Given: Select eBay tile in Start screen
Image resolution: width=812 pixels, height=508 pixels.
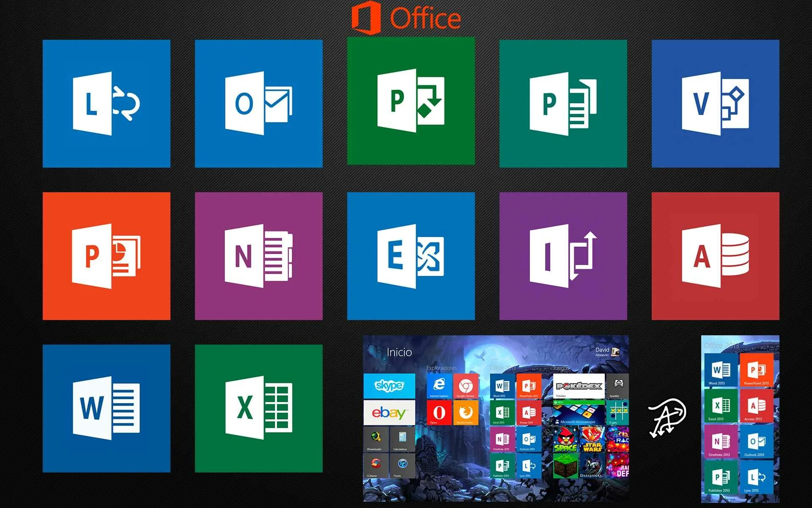Looking at the screenshot, I should (x=389, y=418).
